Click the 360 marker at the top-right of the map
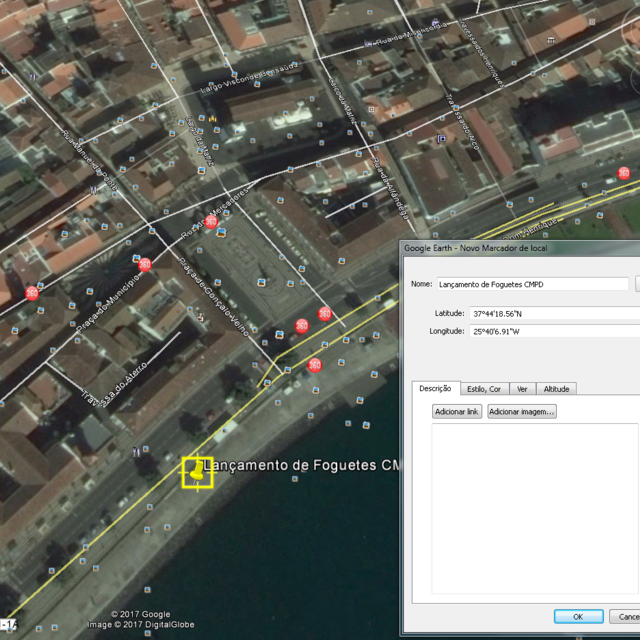Image resolution: width=640 pixels, height=640 pixels. (x=624, y=173)
